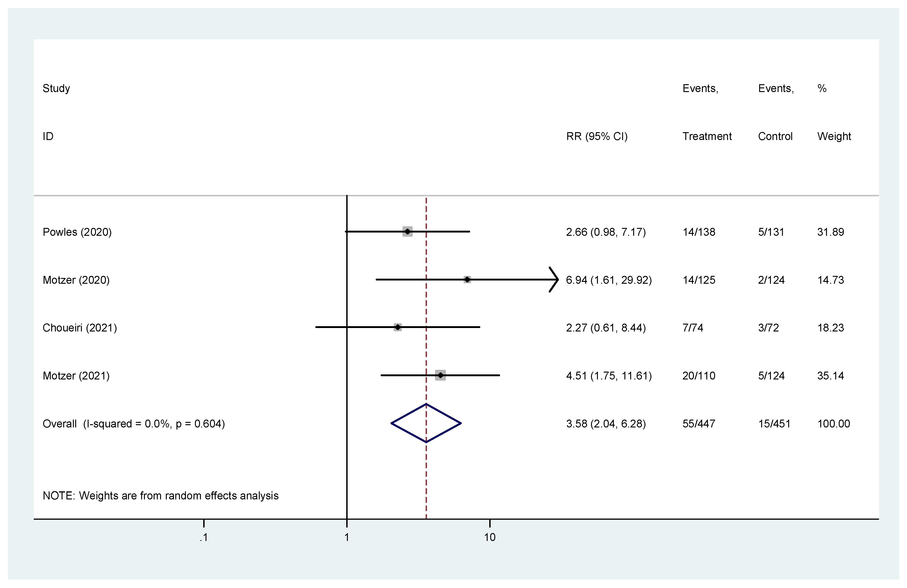Click the Powles (2020) square point marker
907x588 pixels.
pos(407,231)
